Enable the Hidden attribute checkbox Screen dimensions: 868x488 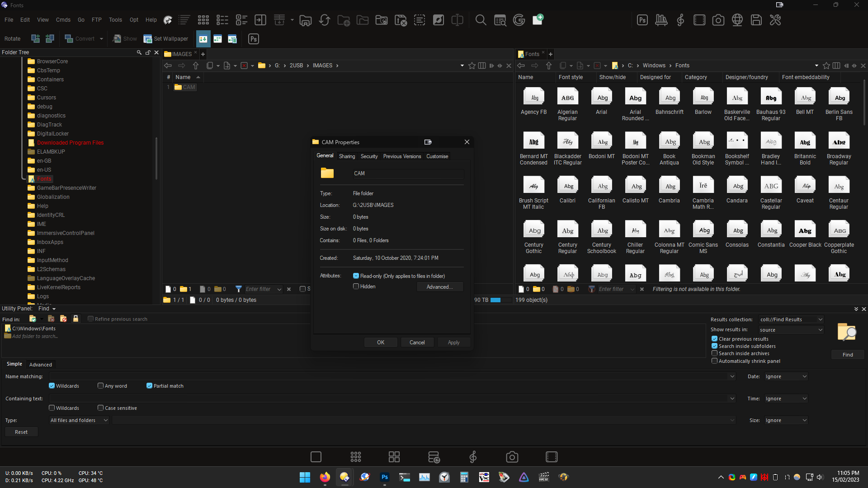pyautogui.click(x=356, y=286)
